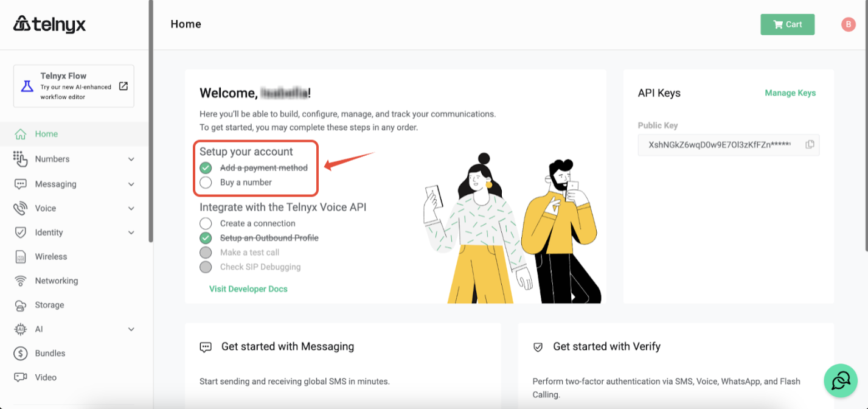Click Setup an Outbound Profile step
Image resolution: width=868 pixels, height=409 pixels.
tap(269, 238)
